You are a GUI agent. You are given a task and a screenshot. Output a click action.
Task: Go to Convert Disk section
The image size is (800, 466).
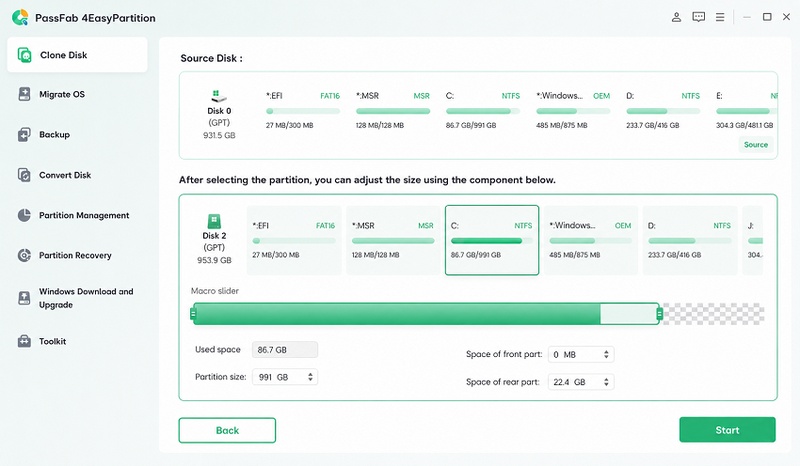tap(77, 175)
